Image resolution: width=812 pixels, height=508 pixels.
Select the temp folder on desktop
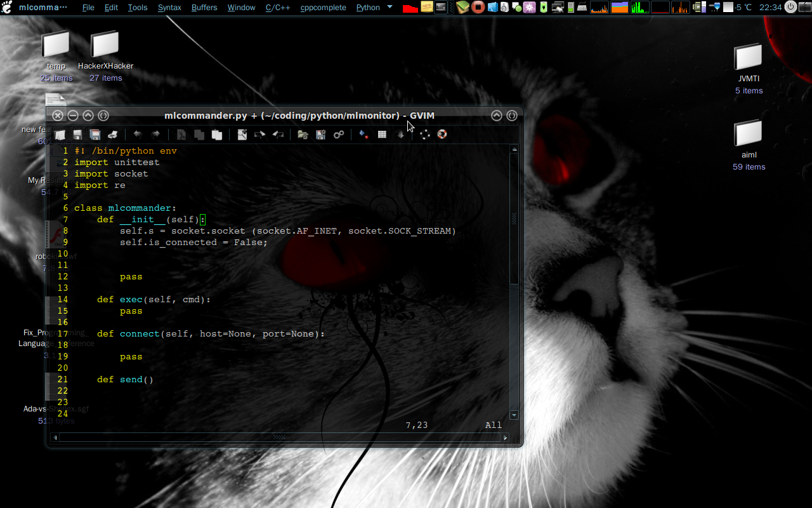(x=56, y=57)
